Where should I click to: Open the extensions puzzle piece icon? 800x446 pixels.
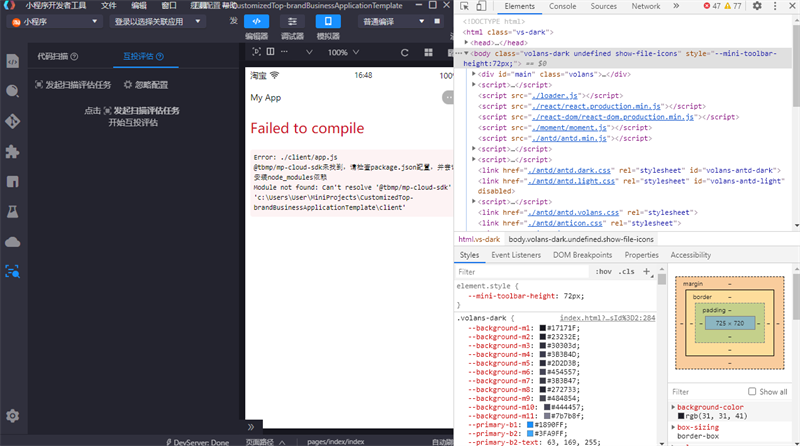13,152
